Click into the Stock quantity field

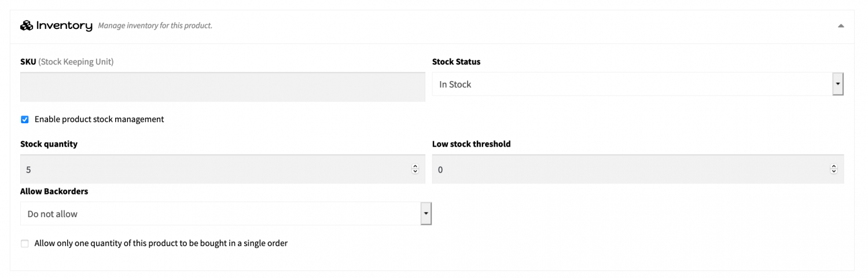click(223, 169)
